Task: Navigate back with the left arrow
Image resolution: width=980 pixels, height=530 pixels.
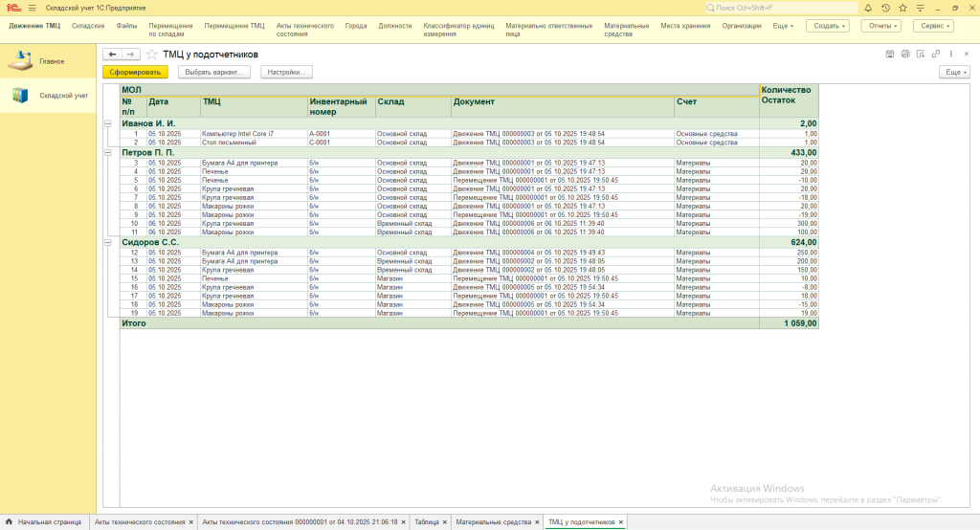Action: point(113,55)
